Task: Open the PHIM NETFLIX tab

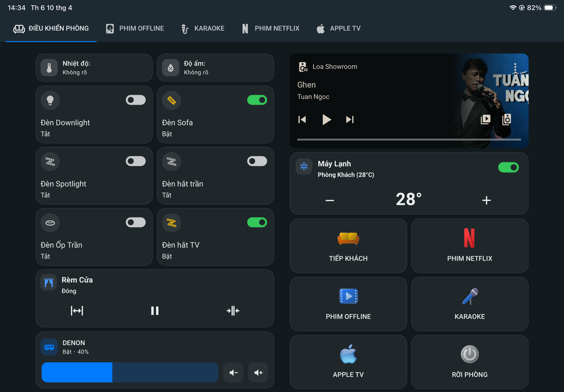Action: [271, 29]
